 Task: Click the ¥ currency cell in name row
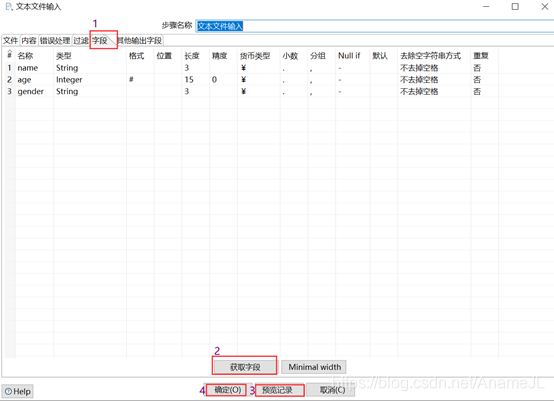(x=243, y=68)
